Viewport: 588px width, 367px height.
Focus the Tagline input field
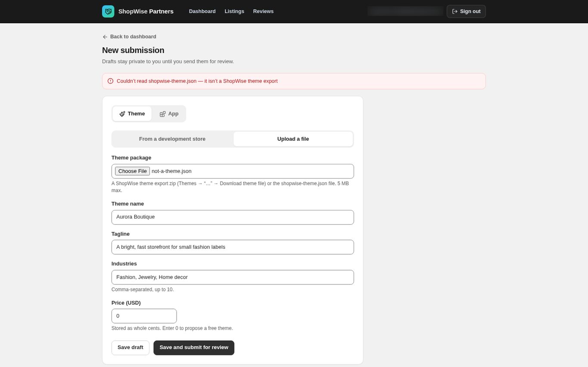point(233,247)
